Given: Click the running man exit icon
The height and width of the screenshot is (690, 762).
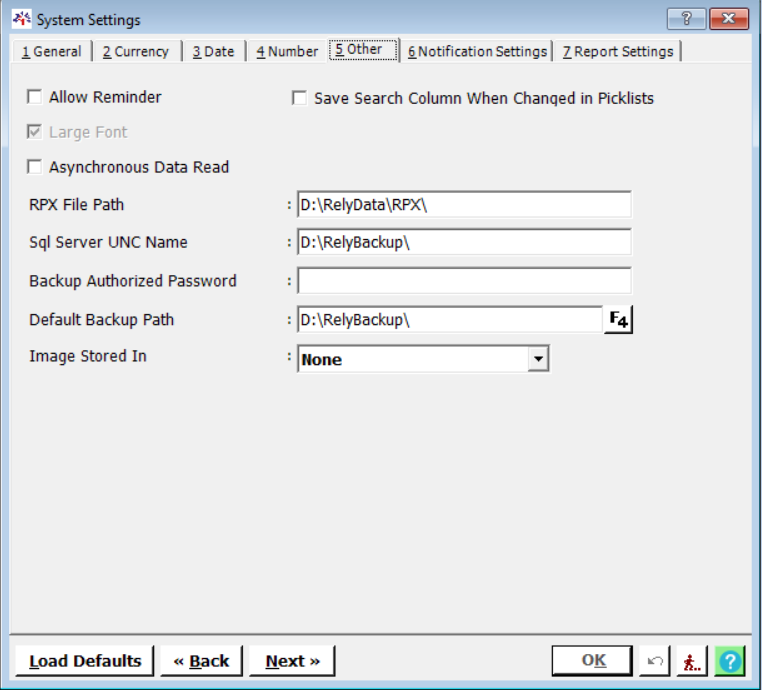Looking at the screenshot, I should click(x=692, y=661).
